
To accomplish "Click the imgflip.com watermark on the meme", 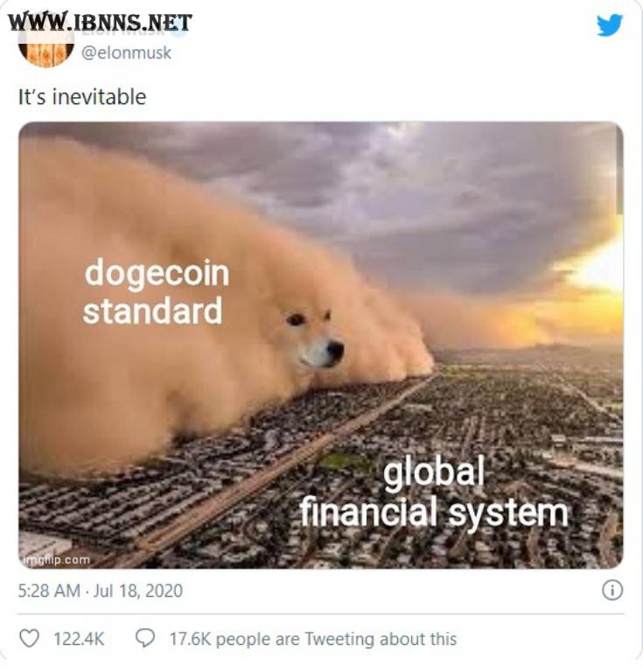I will click(56, 560).
